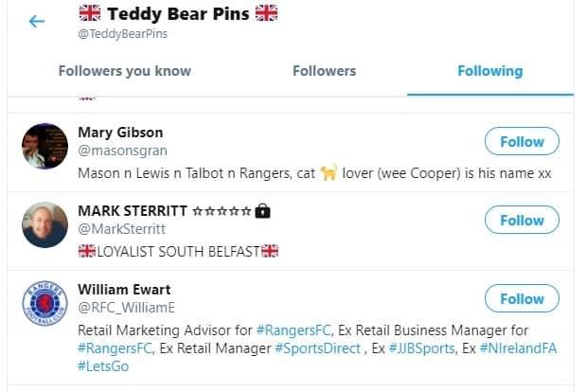This screenshot has height=392, width=586.
Task: Follow MARK STERRITT
Action: click(x=522, y=221)
